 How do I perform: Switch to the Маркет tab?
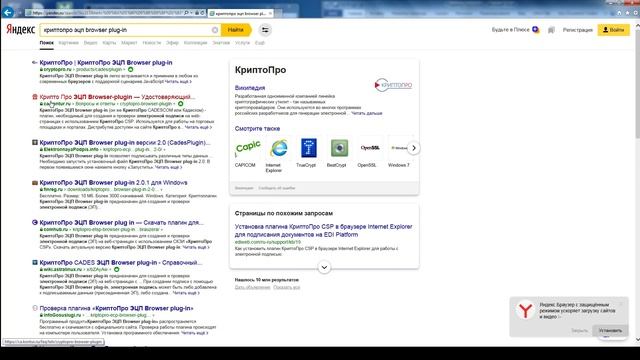click(129, 43)
